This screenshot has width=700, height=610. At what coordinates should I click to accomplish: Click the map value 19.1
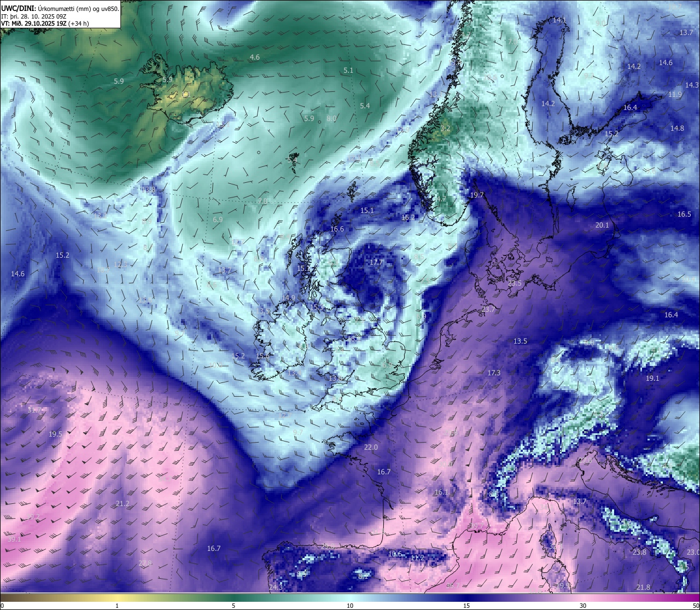(x=652, y=378)
